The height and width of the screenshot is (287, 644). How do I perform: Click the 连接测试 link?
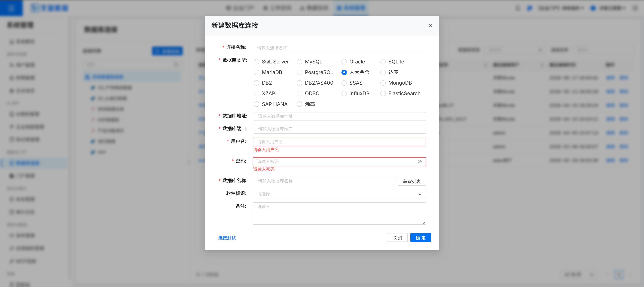(227, 238)
